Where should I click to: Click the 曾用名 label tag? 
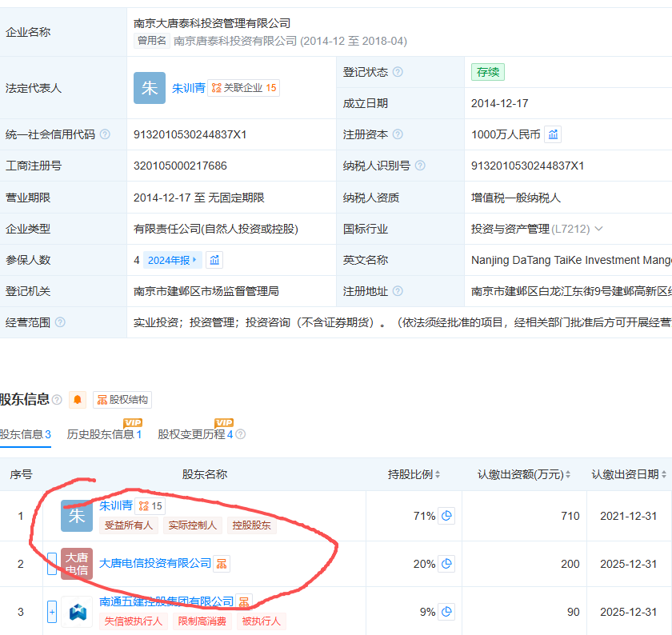pyautogui.click(x=152, y=41)
